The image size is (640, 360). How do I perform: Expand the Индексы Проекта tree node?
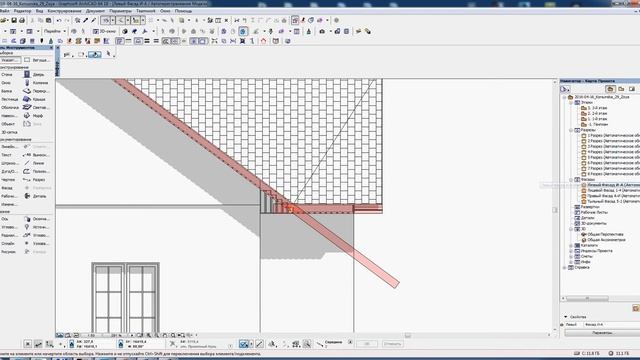tap(571, 251)
